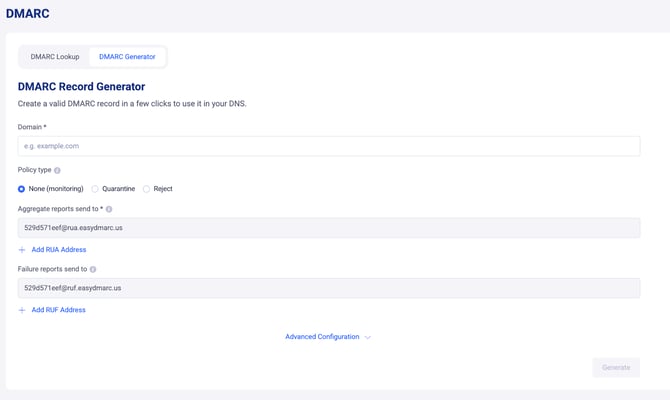Click info icon beside Aggregate reports label
The image size is (670, 400).
point(109,210)
